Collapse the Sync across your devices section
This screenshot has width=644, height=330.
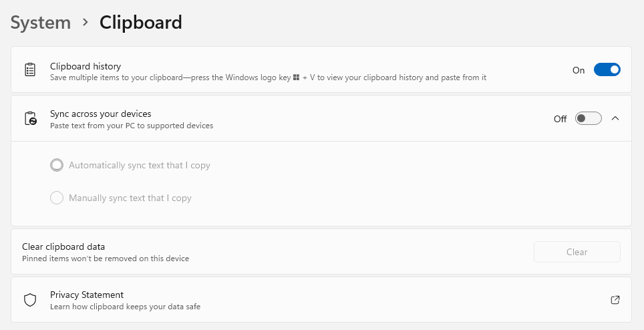[x=615, y=118]
